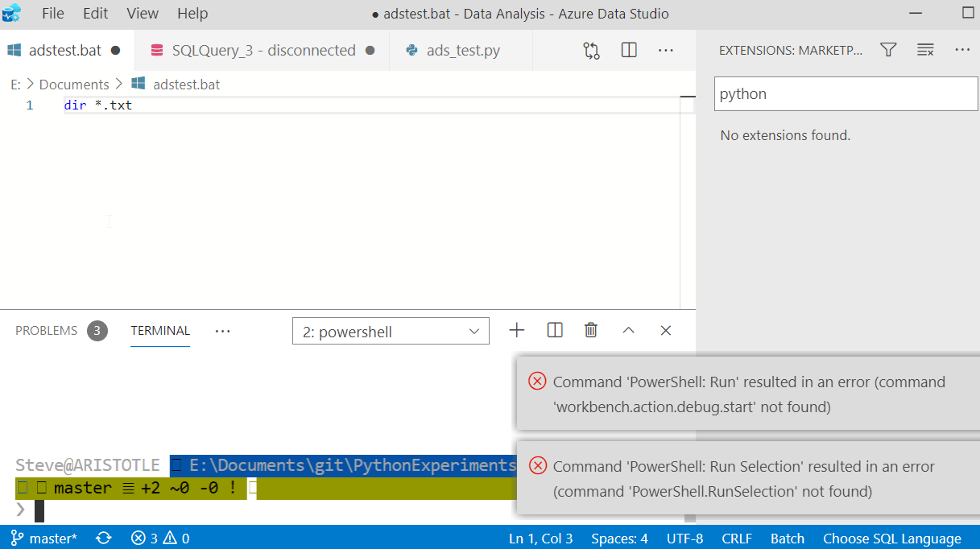Switch to SQLQuery_3 - disconnected tab

[262, 50]
